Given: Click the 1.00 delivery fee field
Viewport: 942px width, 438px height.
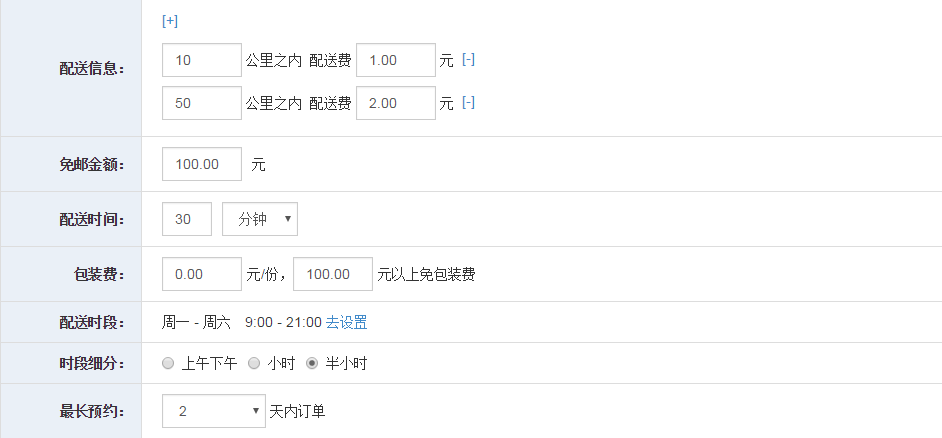Looking at the screenshot, I should [x=396, y=60].
